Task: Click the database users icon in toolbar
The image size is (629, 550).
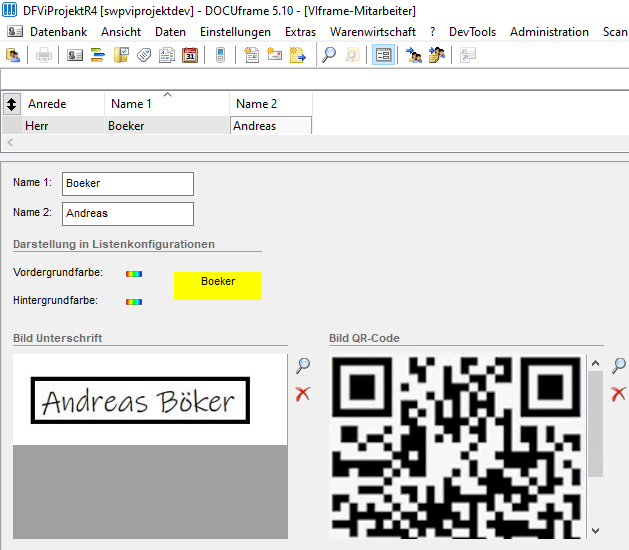Action: (x=13, y=55)
